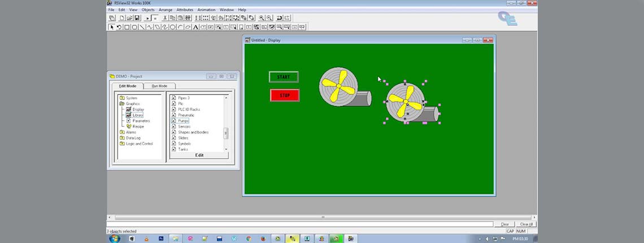Image resolution: width=644 pixels, height=243 pixels.
Task: Open the Animation menu
Action: (x=206, y=10)
